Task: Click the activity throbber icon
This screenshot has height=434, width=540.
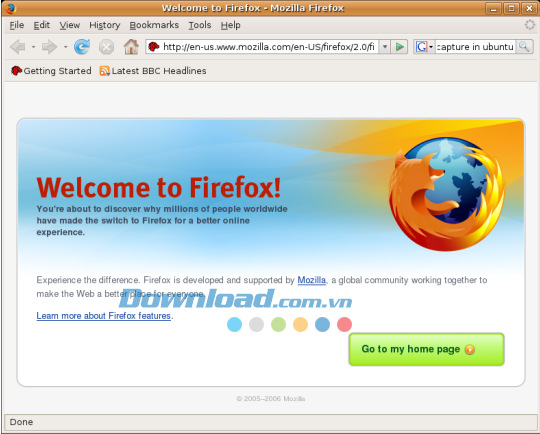Action: [x=530, y=25]
